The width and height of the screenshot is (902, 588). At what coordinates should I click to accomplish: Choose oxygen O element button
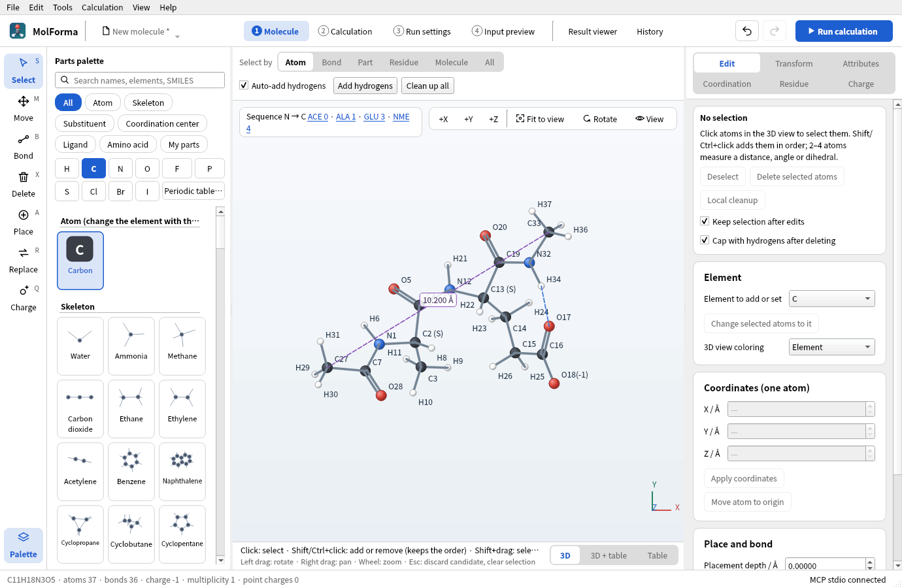click(x=147, y=169)
